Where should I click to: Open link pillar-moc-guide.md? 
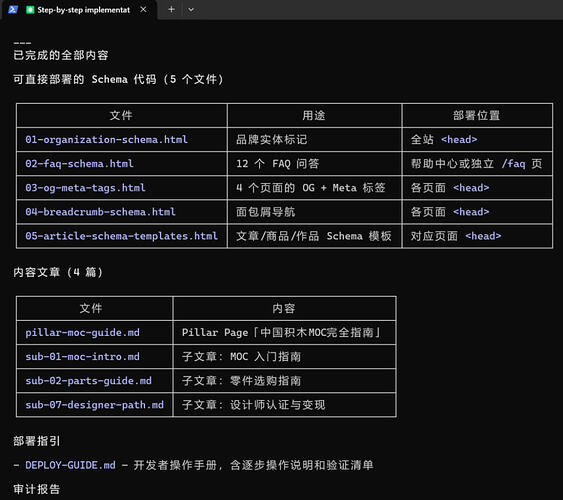point(82,332)
